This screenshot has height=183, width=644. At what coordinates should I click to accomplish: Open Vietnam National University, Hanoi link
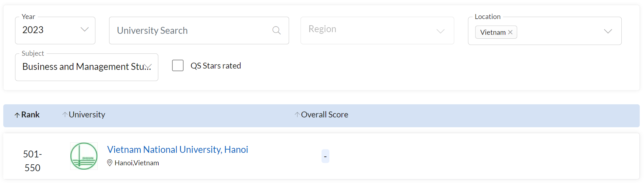[x=178, y=150]
